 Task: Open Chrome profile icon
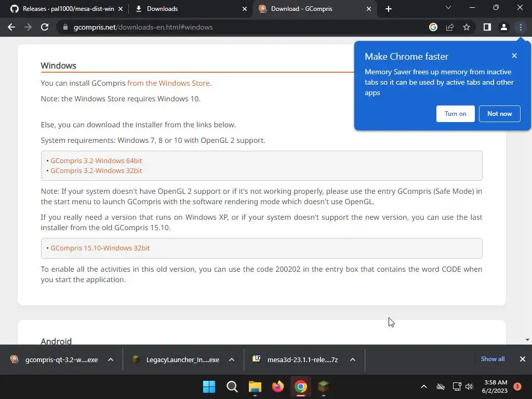[x=504, y=27]
